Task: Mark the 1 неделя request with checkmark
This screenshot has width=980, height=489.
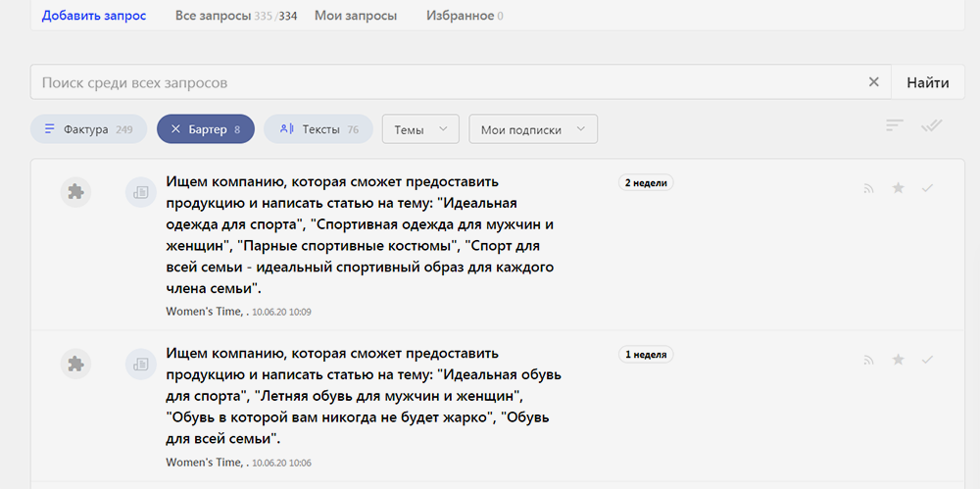Action: [x=927, y=359]
